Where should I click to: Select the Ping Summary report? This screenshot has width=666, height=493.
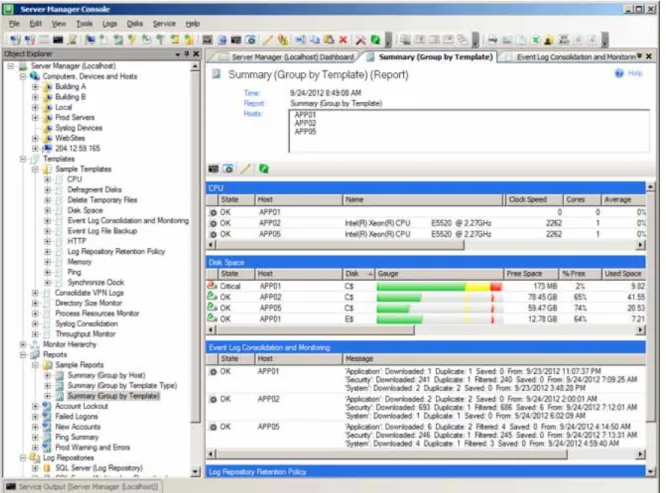coord(76,437)
